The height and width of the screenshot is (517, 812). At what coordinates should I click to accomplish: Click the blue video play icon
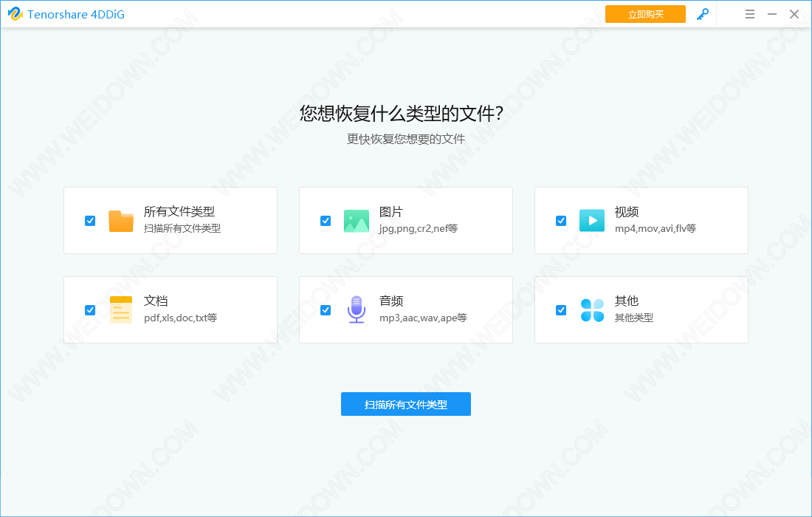592,221
